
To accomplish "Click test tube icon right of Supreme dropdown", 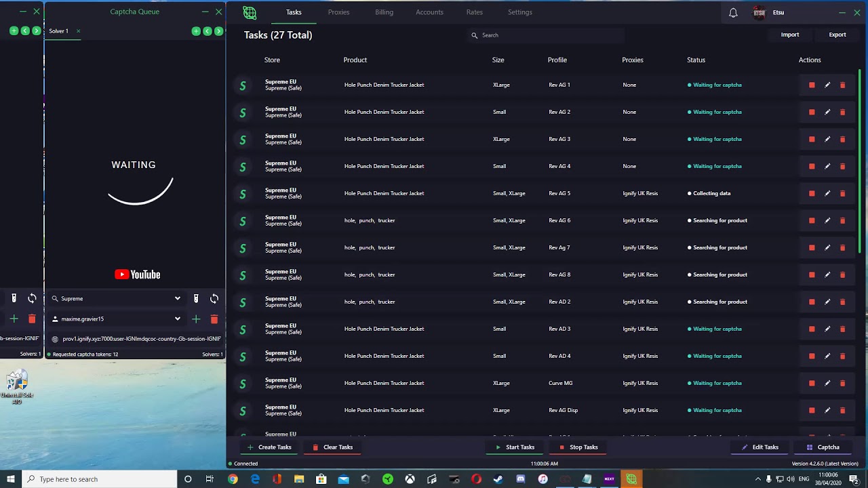I will point(196,298).
